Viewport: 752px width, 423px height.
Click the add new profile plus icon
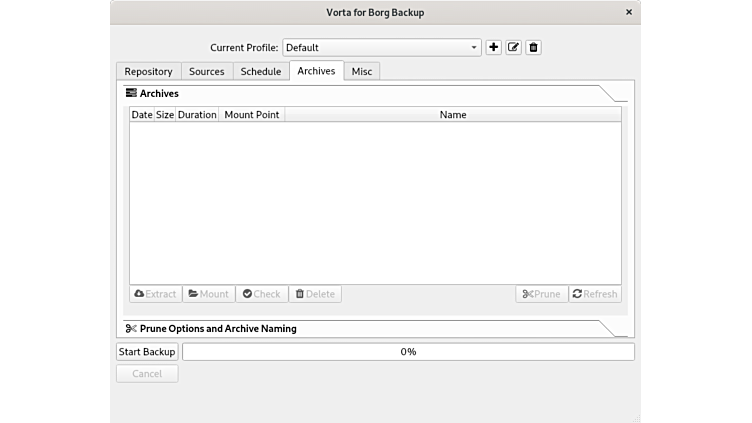tap(493, 47)
